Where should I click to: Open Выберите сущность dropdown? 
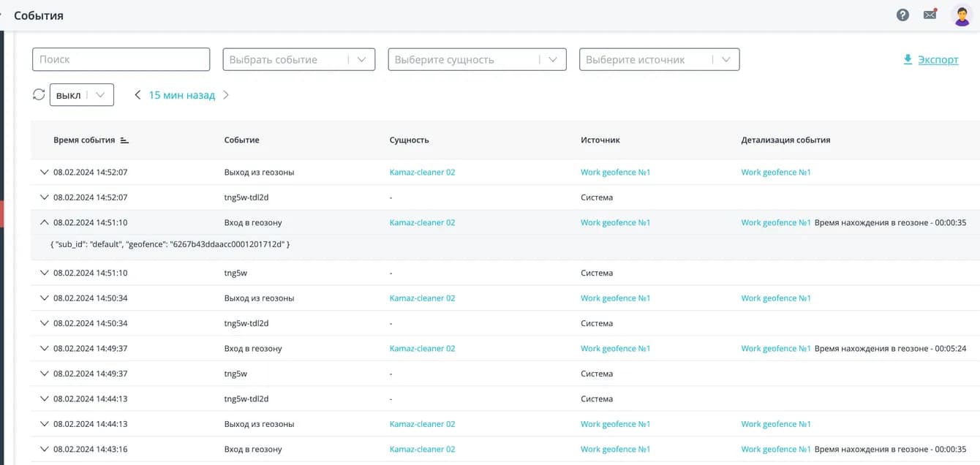477,59
